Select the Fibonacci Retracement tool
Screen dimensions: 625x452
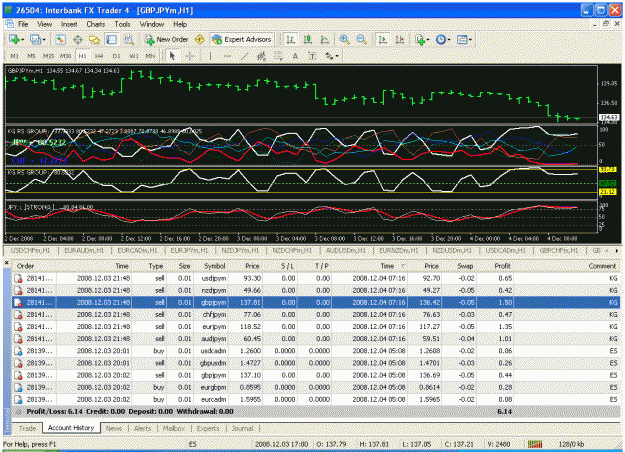(x=278, y=56)
